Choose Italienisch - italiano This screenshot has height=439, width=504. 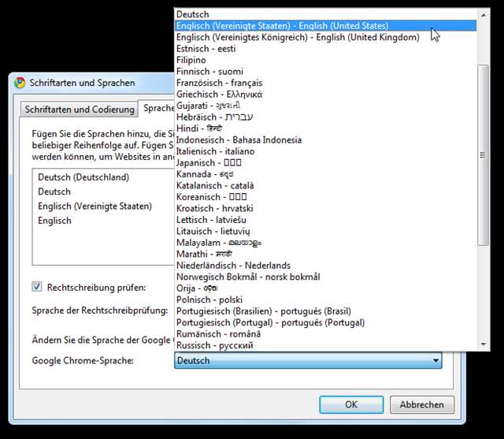(x=325, y=151)
